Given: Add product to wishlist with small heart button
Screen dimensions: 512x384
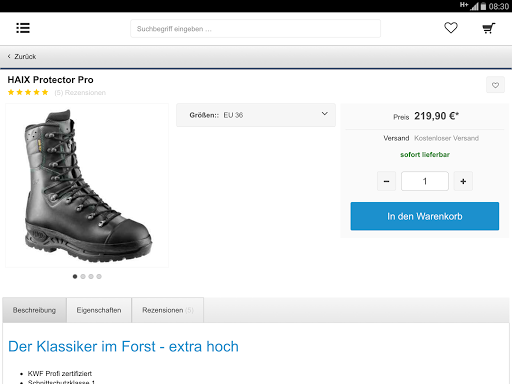Looking at the screenshot, I should (495, 85).
